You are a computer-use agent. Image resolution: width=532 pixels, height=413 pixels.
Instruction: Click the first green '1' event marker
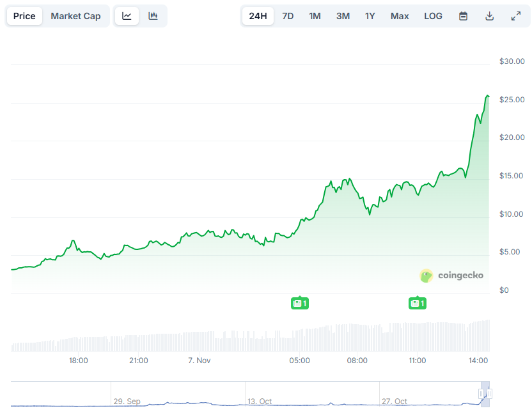click(x=300, y=303)
